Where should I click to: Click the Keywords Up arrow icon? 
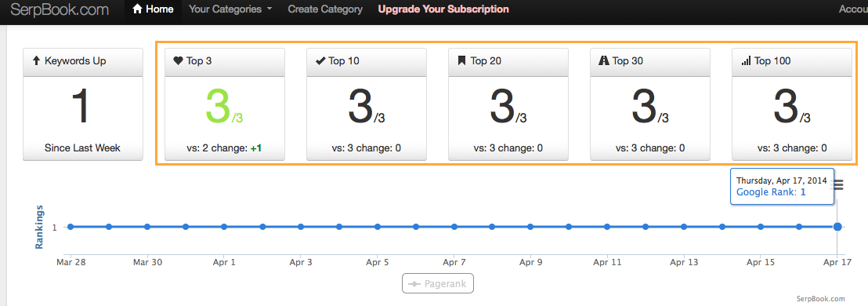pos(37,60)
